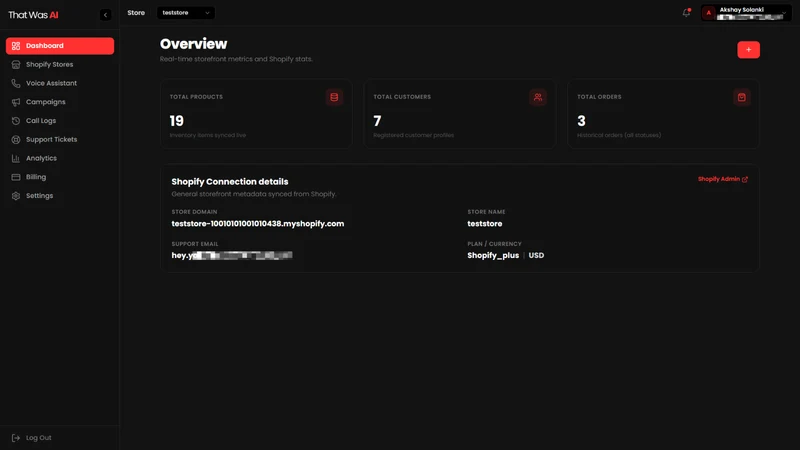
Task: Open Voice Assistant menu item
Action: [60, 83]
